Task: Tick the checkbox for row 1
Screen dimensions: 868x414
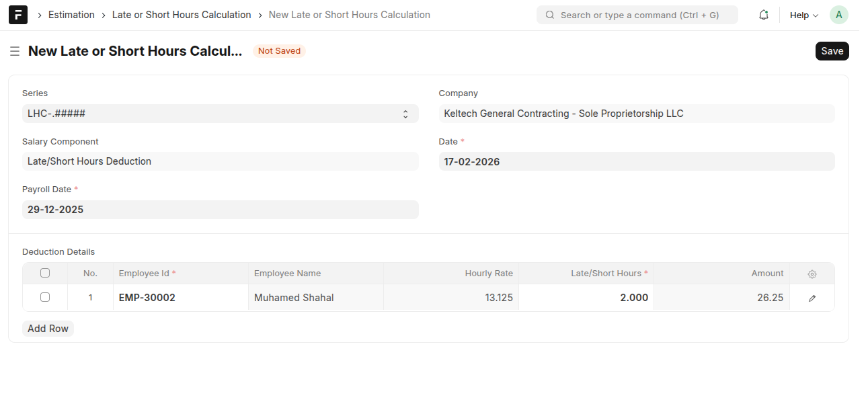Action: point(45,297)
